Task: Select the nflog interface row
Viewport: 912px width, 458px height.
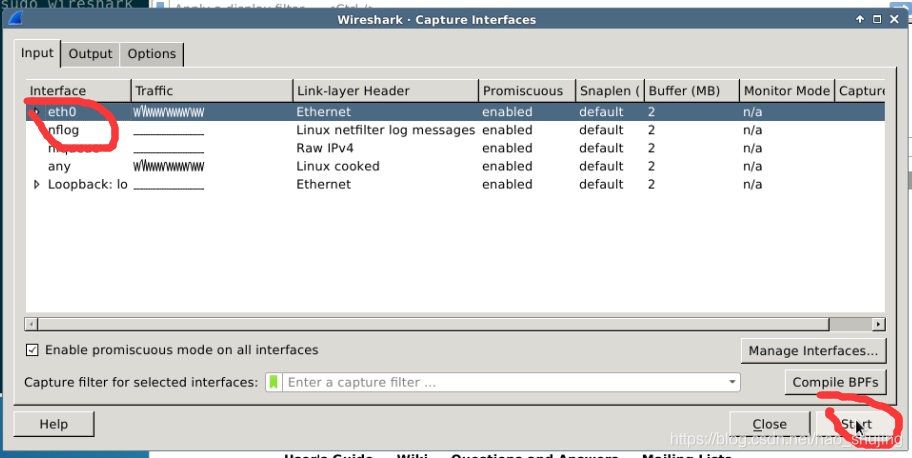Action: (455, 130)
